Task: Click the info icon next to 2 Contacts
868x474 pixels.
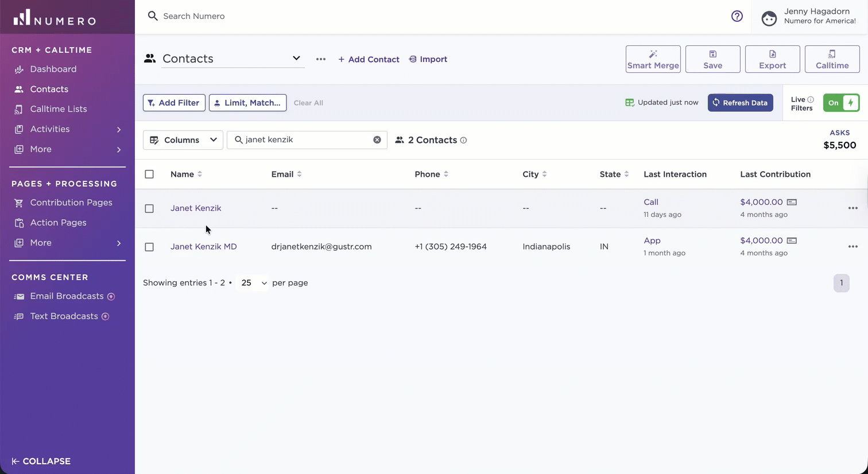Action: [x=463, y=140]
